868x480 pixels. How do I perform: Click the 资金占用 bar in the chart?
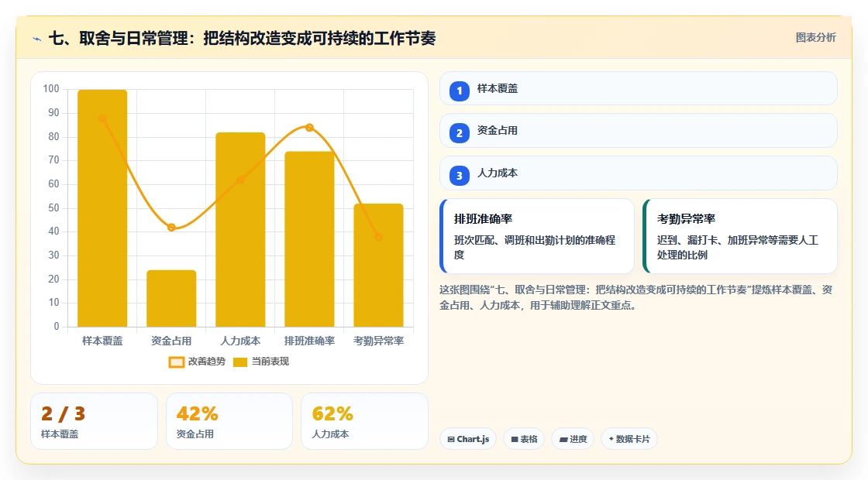click(171, 299)
